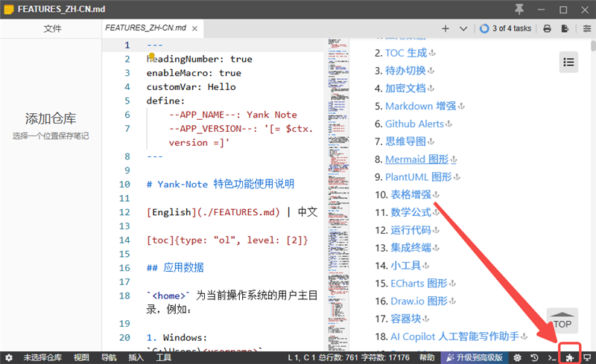Jump to top with the TOP button

click(x=562, y=321)
